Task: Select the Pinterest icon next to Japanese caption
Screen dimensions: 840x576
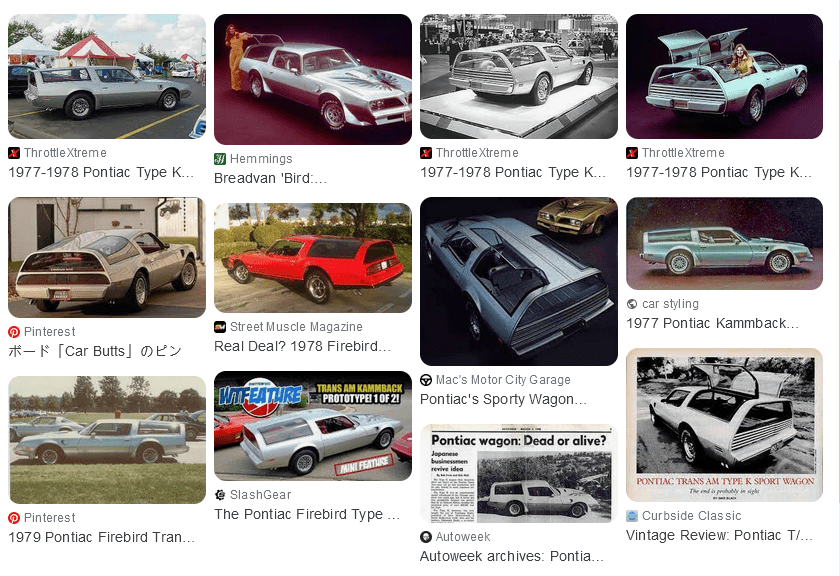Action: coord(14,331)
